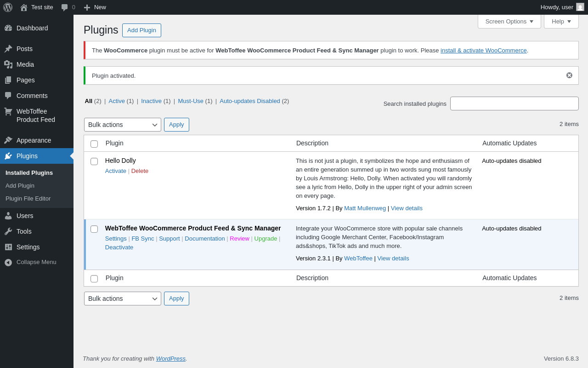Screen dimensions: 588x368
Task: Click the Media library icon
Action: tap(8, 64)
